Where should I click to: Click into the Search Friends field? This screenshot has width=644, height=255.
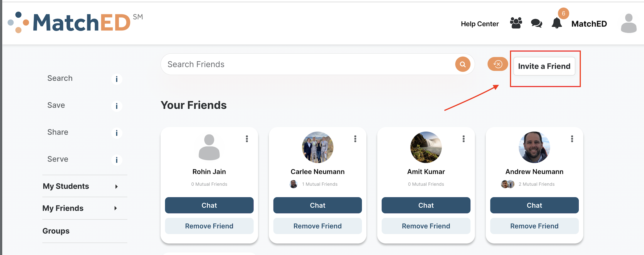tap(308, 64)
